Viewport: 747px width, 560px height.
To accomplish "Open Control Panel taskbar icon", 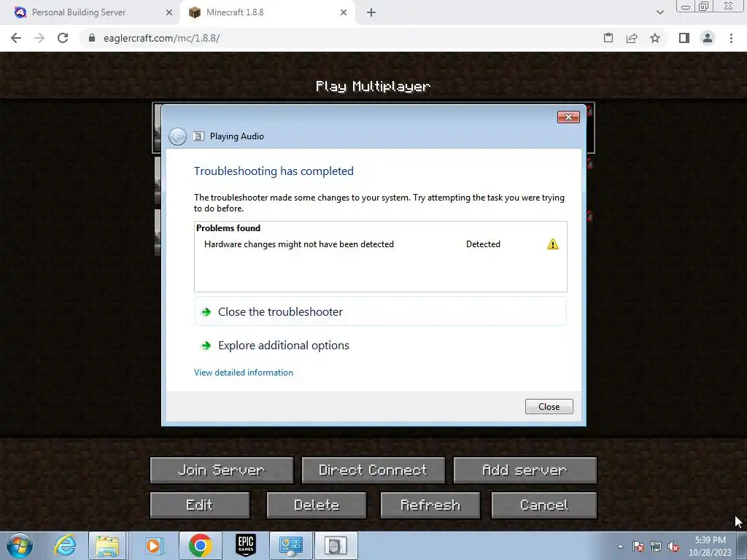I will click(x=291, y=545).
